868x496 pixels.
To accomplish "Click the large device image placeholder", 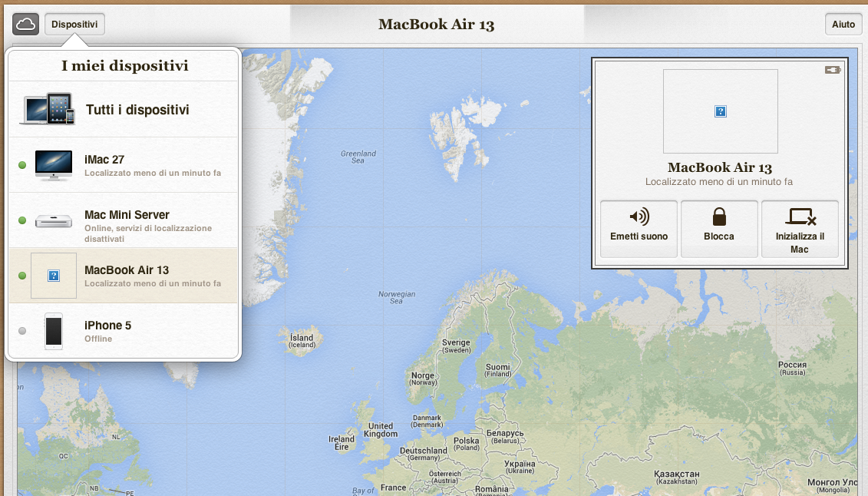I will 720,111.
